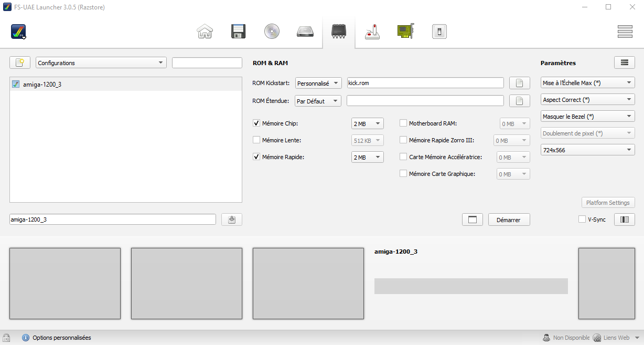This screenshot has width=644, height=345.
Task: Open the CD-ROM Drives tab
Action: click(272, 32)
